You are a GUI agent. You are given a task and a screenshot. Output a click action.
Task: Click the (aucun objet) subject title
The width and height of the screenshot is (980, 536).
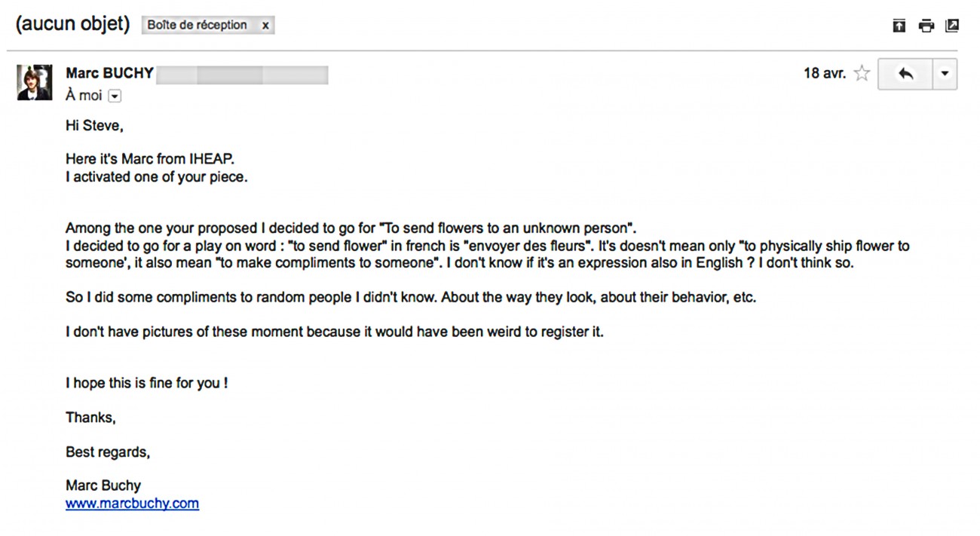point(72,24)
